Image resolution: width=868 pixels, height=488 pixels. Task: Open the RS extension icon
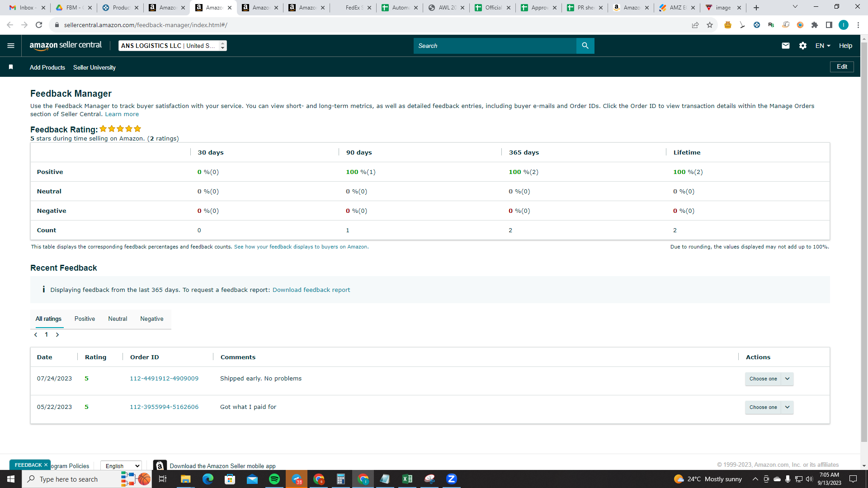(x=771, y=25)
